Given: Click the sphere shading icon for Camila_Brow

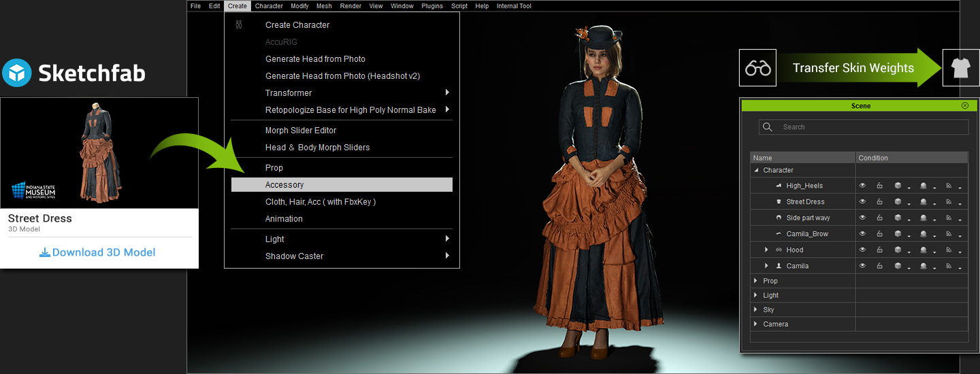Looking at the screenshot, I should (923, 234).
